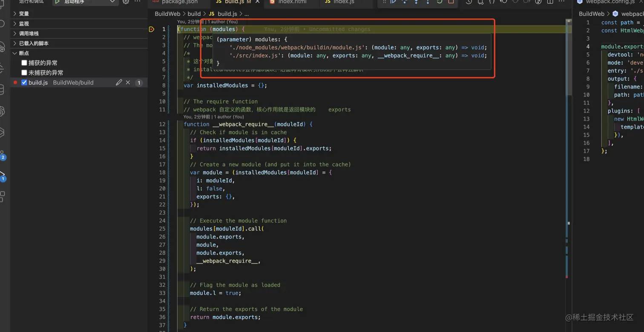This screenshot has width=644, height=332.
Task: Open changes compare icon in editor title bar
Action: pyautogui.click(x=480, y=2)
